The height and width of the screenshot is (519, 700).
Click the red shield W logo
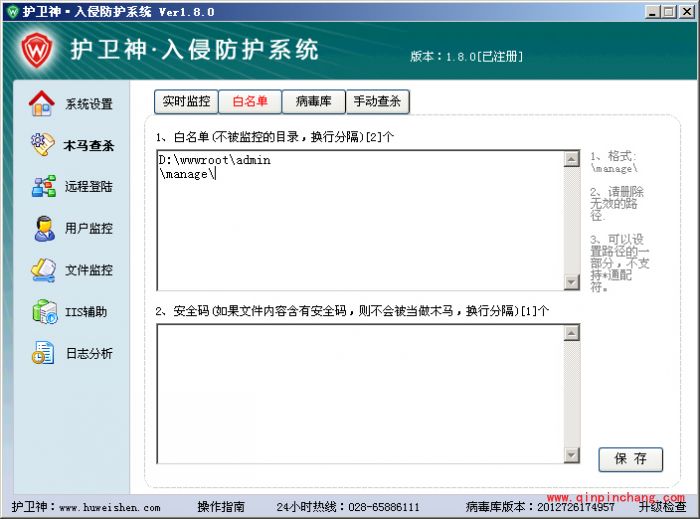coord(37,49)
